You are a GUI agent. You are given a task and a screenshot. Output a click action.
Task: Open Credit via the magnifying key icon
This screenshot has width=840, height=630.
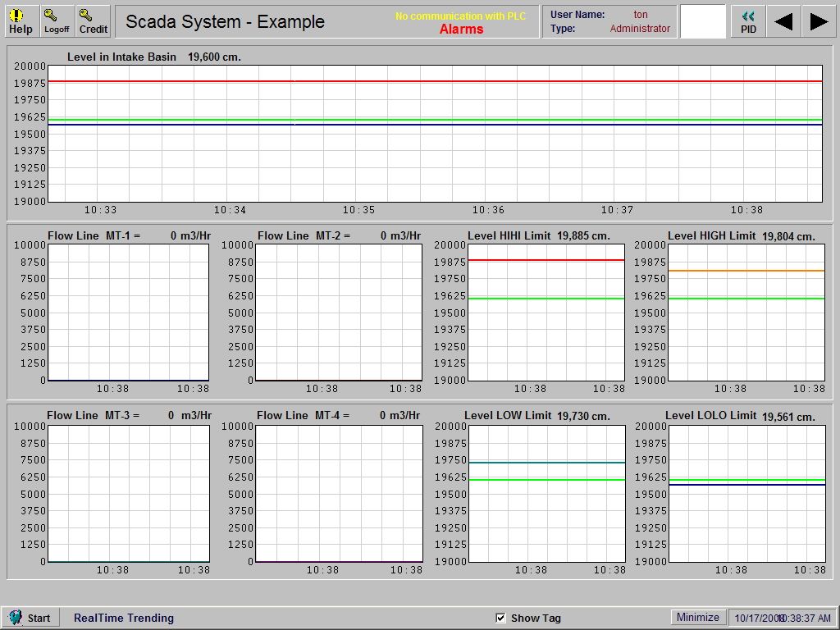[x=92, y=20]
